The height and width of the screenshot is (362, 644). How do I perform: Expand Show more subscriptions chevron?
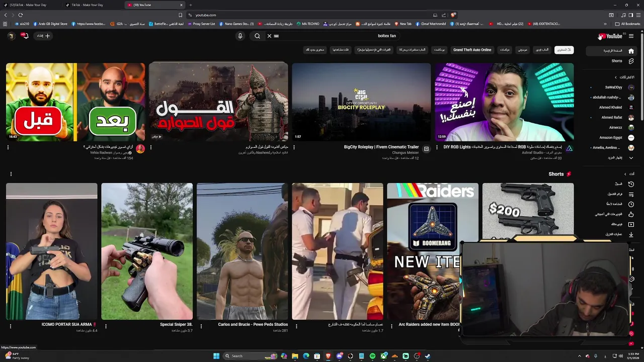(631, 158)
